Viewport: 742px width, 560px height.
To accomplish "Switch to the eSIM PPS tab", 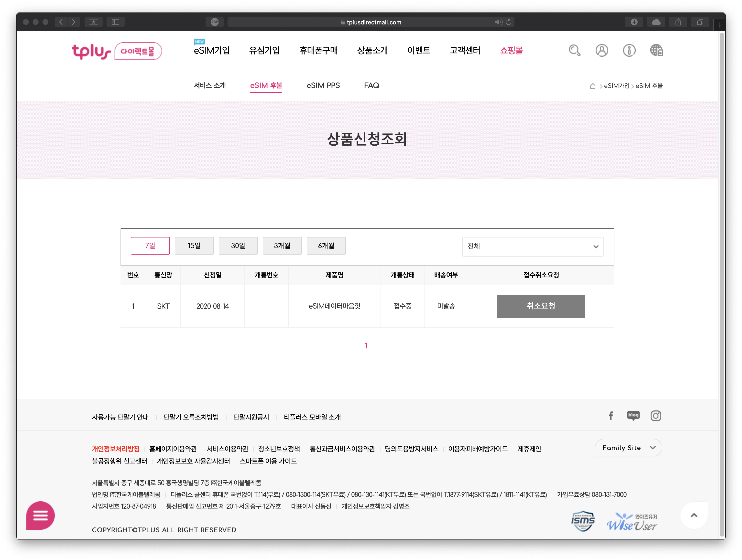I will tap(323, 86).
